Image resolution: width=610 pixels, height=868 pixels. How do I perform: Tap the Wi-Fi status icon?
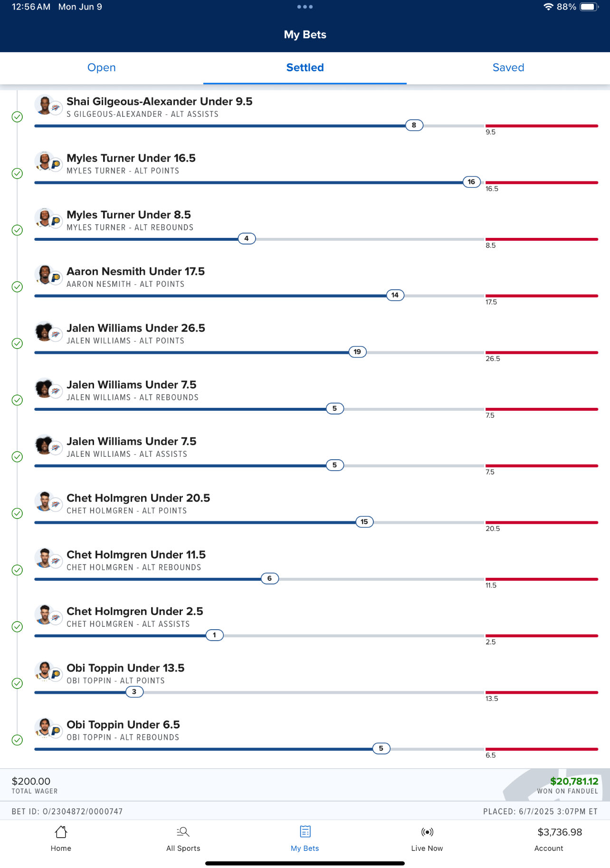tap(548, 7)
